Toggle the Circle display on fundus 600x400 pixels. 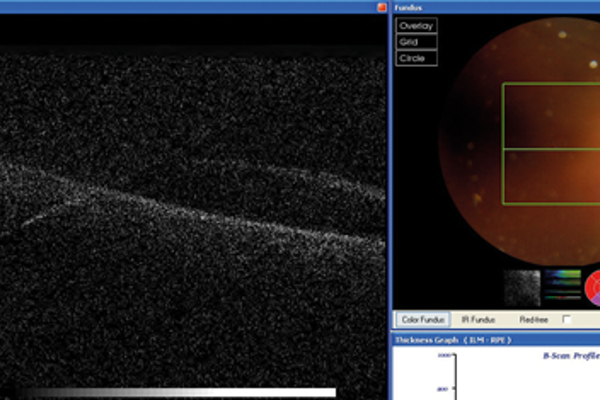(x=416, y=58)
